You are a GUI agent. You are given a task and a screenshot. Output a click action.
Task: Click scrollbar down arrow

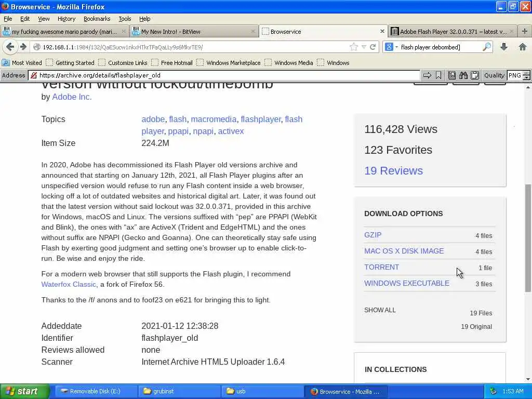[528, 379]
